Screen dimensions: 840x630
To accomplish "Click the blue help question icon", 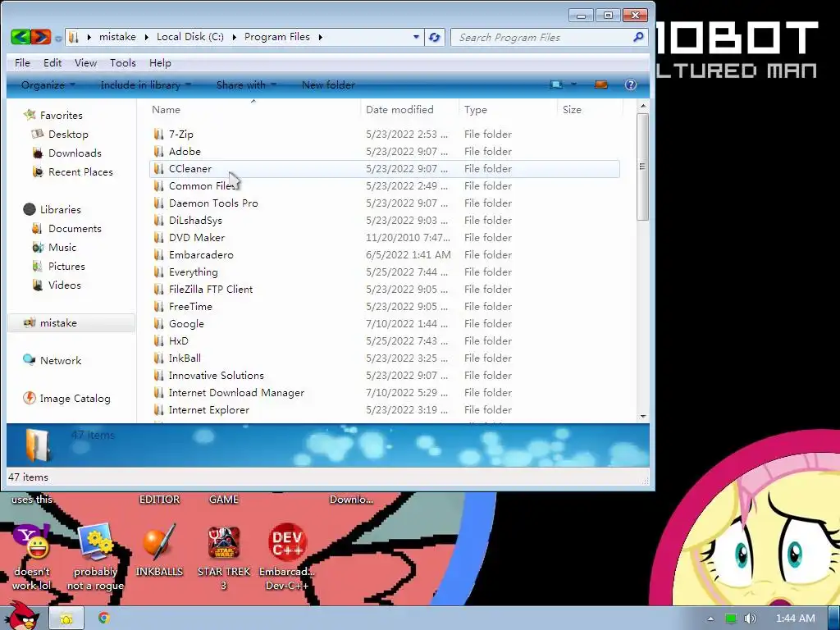I will pyautogui.click(x=631, y=84).
